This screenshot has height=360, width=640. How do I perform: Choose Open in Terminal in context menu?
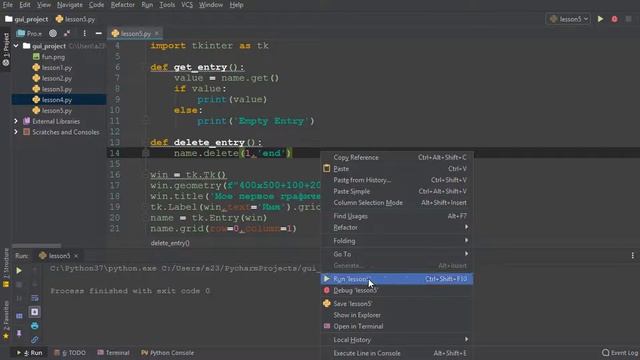click(397, 326)
